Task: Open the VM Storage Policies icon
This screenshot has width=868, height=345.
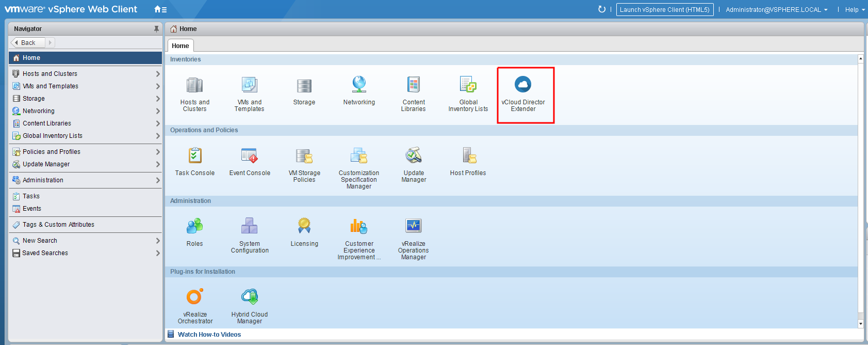Action: pyautogui.click(x=304, y=155)
